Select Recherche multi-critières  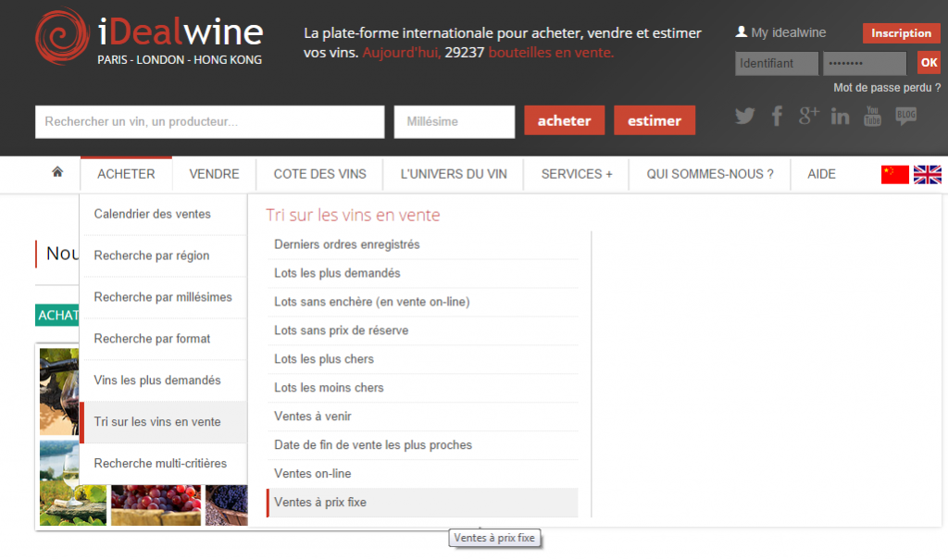pyautogui.click(x=164, y=463)
